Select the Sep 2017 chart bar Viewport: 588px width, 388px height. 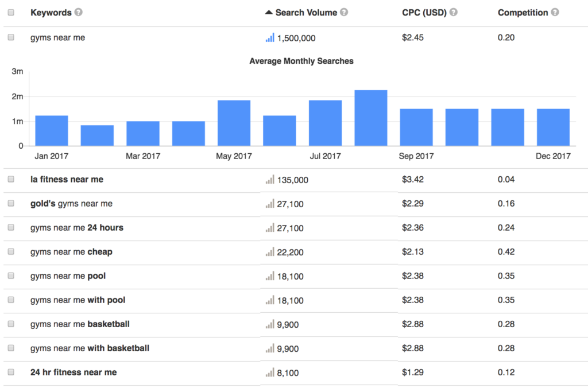click(416, 127)
